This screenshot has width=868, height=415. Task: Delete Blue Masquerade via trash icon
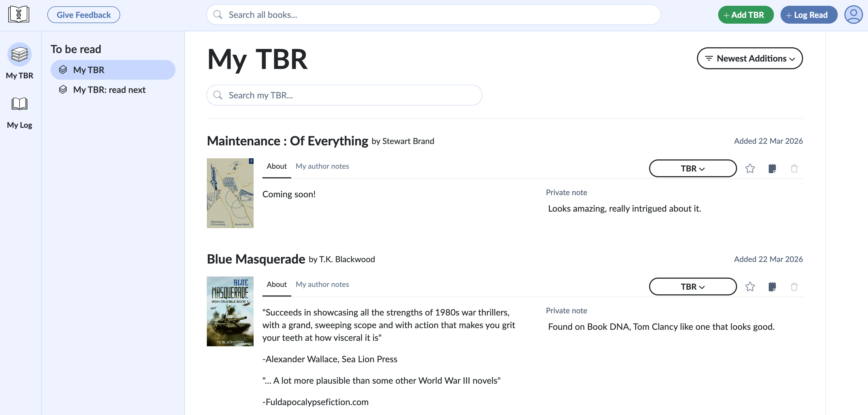click(794, 287)
